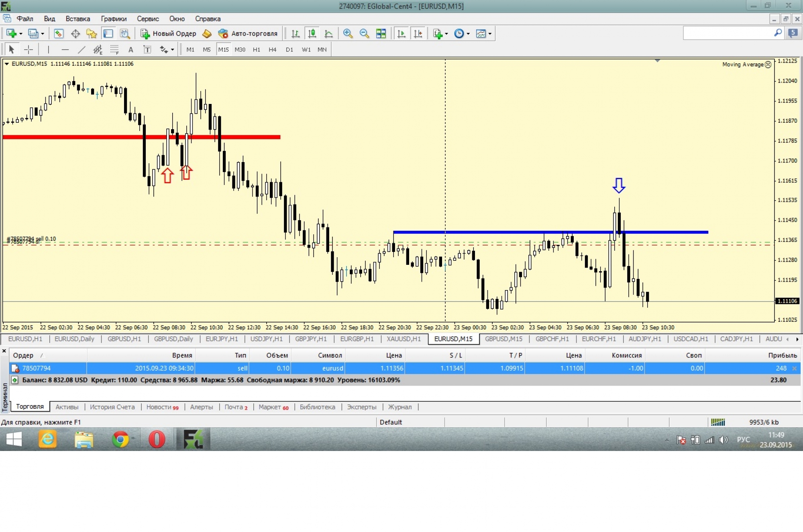Image resolution: width=803 pixels, height=532 pixels.
Task: Select the text label tool
Action: point(147,50)
